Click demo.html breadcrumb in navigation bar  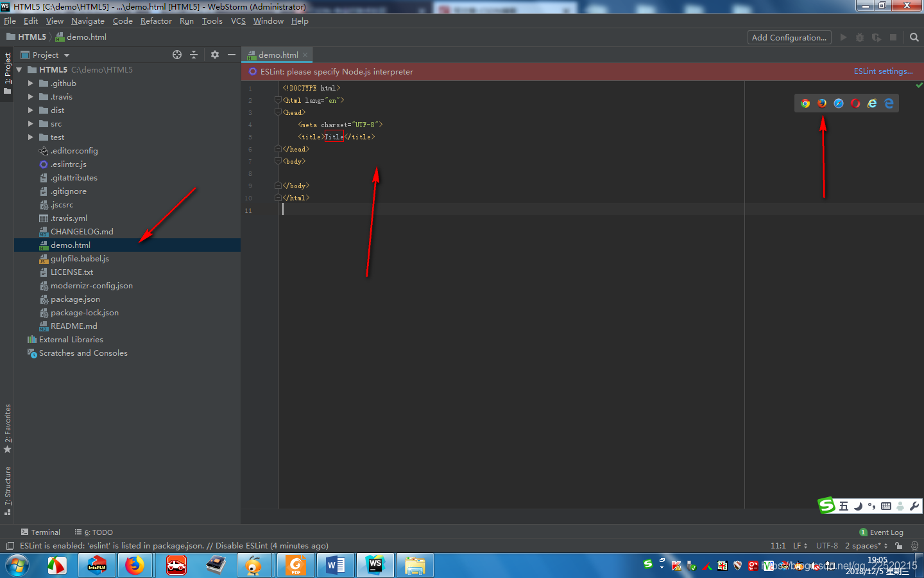pos(81,37)
